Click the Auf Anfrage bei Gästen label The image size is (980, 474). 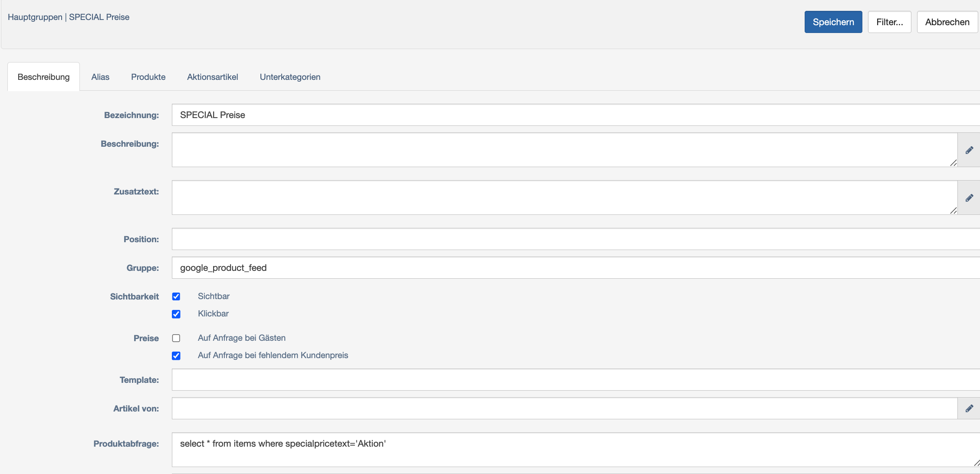pos(242,338)
